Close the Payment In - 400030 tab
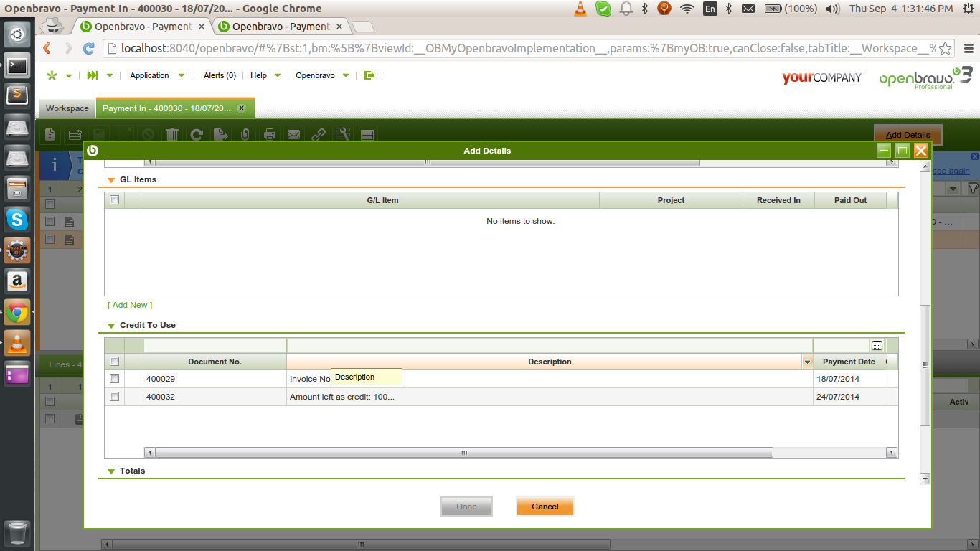Viewport: 980px width, 551px height. [242, 108]
